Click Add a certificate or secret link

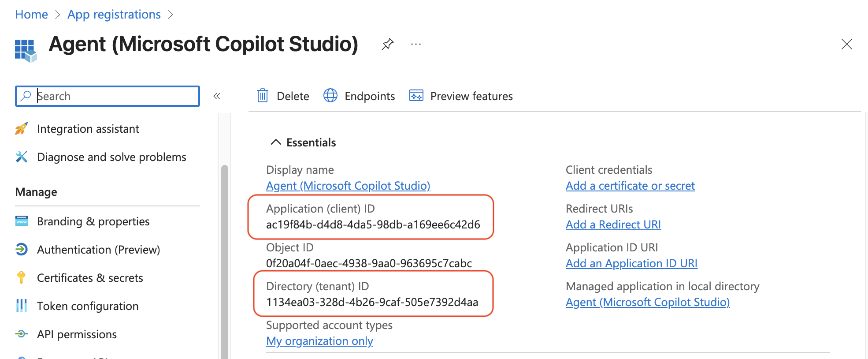[630, 186]
